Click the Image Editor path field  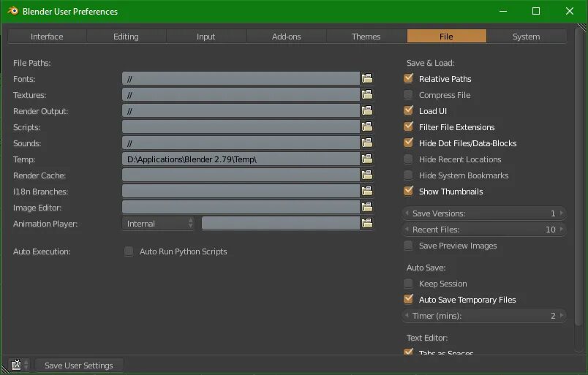coord(241,208)
